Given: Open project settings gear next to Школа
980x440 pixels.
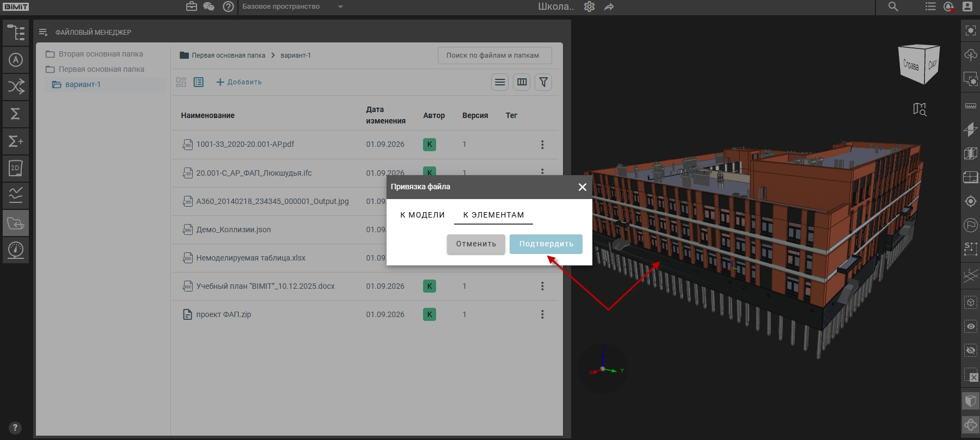Looking at the screenshot, I should pos(589,7).
